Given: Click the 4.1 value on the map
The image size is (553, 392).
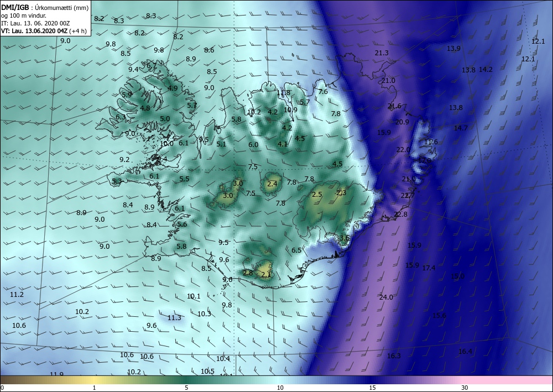Looking at the screenshot, I should 283,144.
